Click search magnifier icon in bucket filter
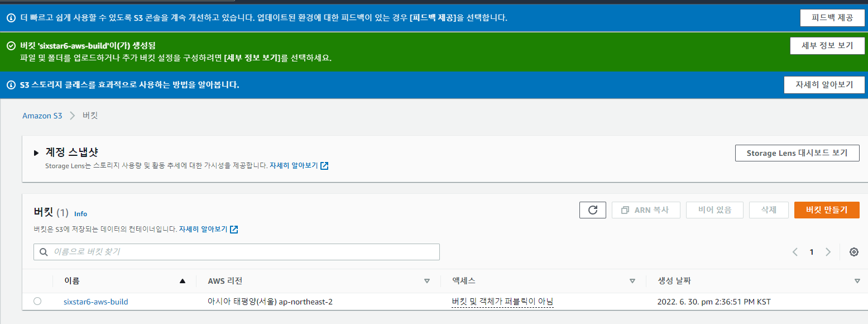 coord(44,252)
